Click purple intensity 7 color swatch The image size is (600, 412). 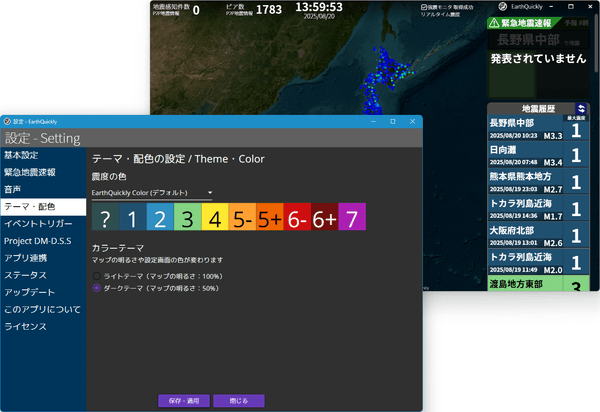(352, 217)
